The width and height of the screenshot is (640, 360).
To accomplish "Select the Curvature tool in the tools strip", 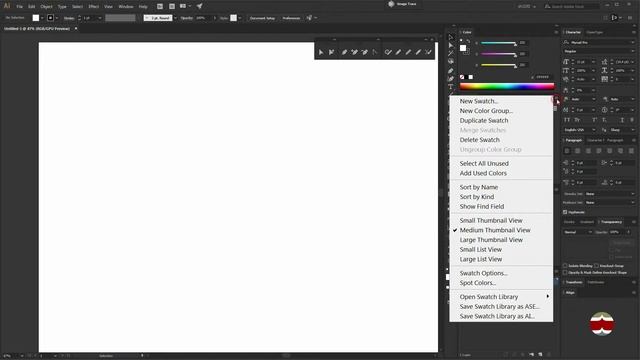I will coord(451,79).
